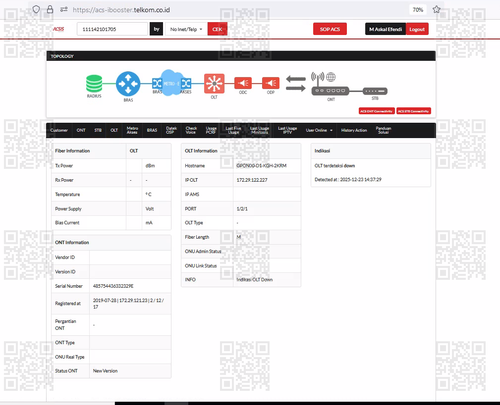Click the WiFi antenna icon above ONT
The height and width of the screenshot is (405, 500).
318,78
